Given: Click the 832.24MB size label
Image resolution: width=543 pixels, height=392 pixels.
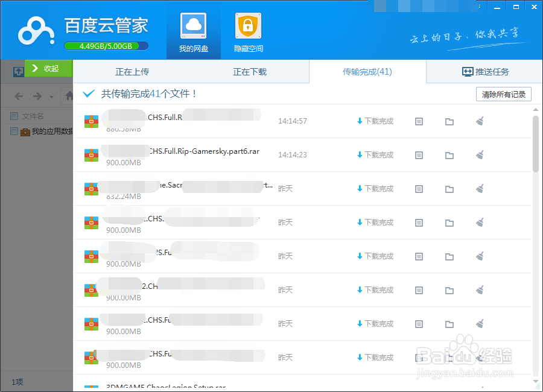Looking at the screenshot, I should pos(124,197).
